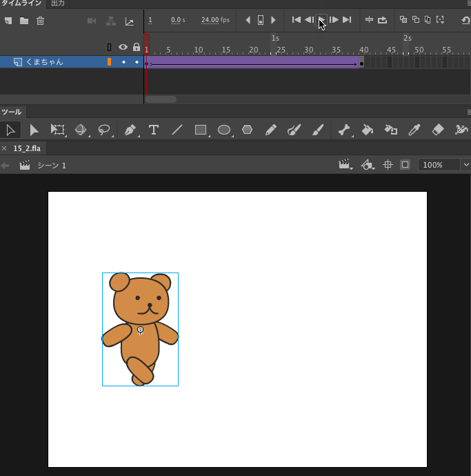
Task: Choose the 3D Rotation tool
Action: click(x=81, y=130)
